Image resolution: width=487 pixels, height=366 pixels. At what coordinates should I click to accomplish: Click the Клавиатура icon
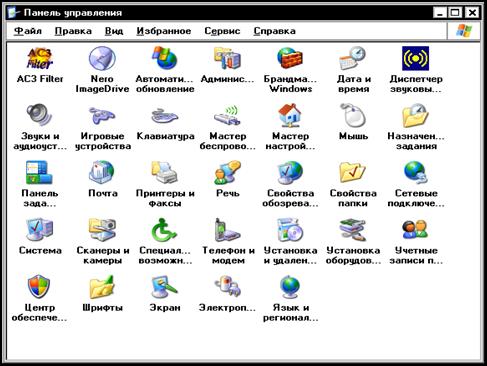(x=165, y=116)
